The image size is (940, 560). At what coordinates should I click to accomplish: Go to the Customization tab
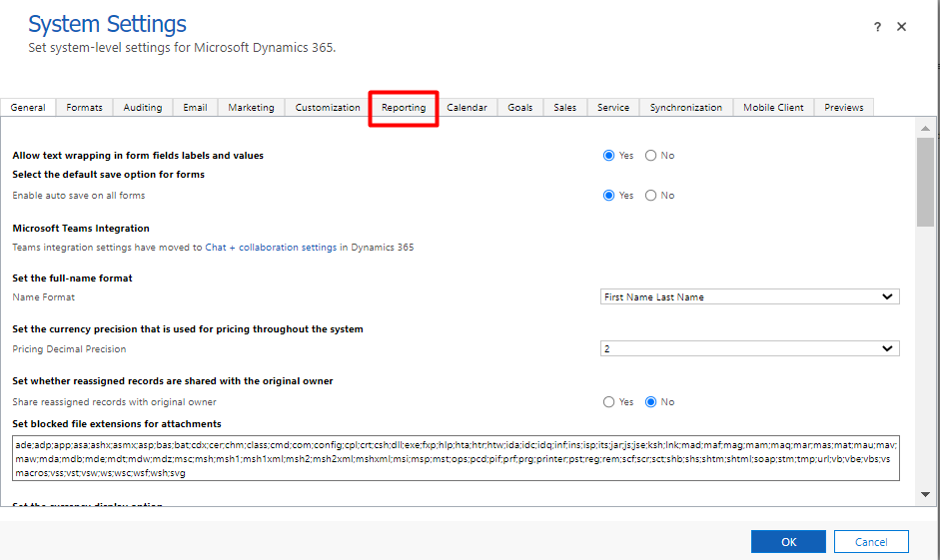[328, 107]
